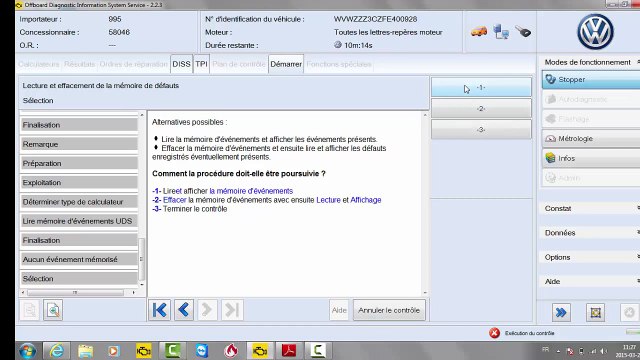640x360 pixels.
Task: Select the Démarrer tab
Action: (x=286, y=64)
